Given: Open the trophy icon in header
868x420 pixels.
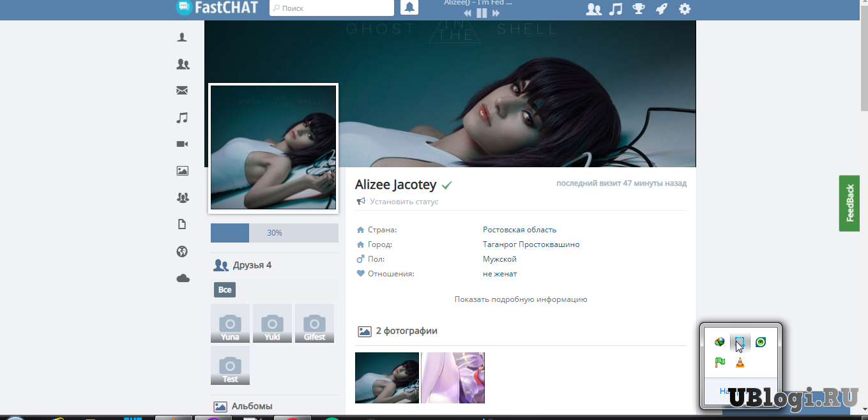Looking at the screenshot, I should point(639,9).
